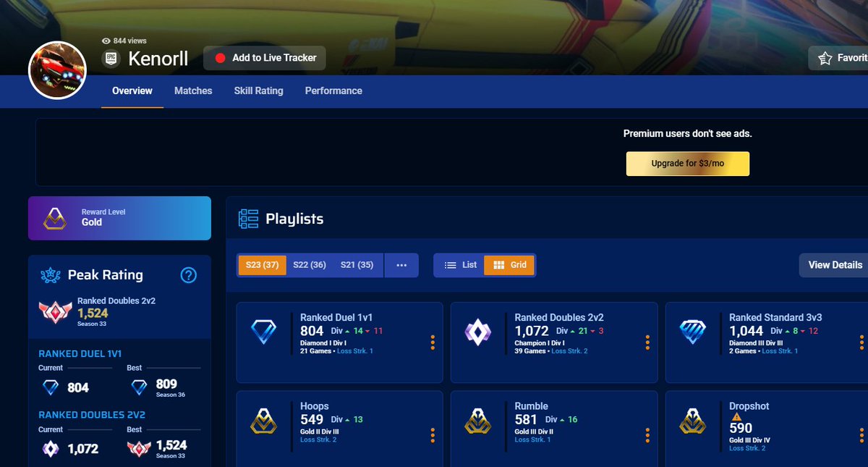Click the Dropshot card title
Viewport: 868px width, 467px height.
point(749,406)
